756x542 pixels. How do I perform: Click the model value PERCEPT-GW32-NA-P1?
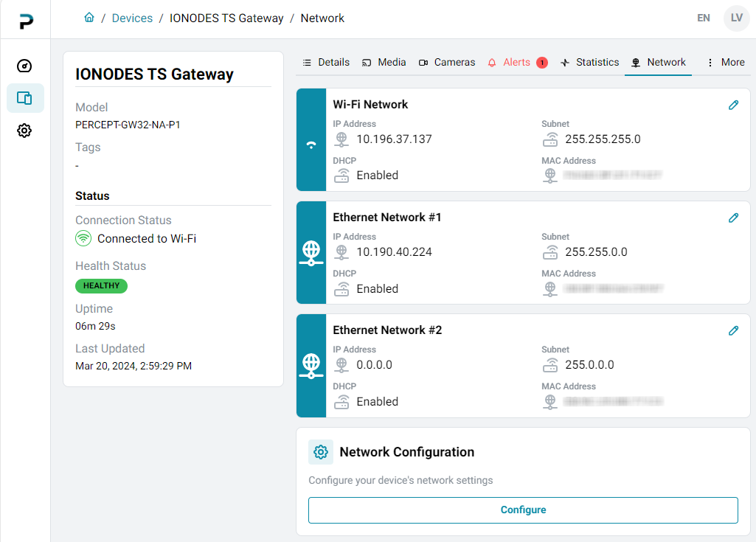click(128, 125)
